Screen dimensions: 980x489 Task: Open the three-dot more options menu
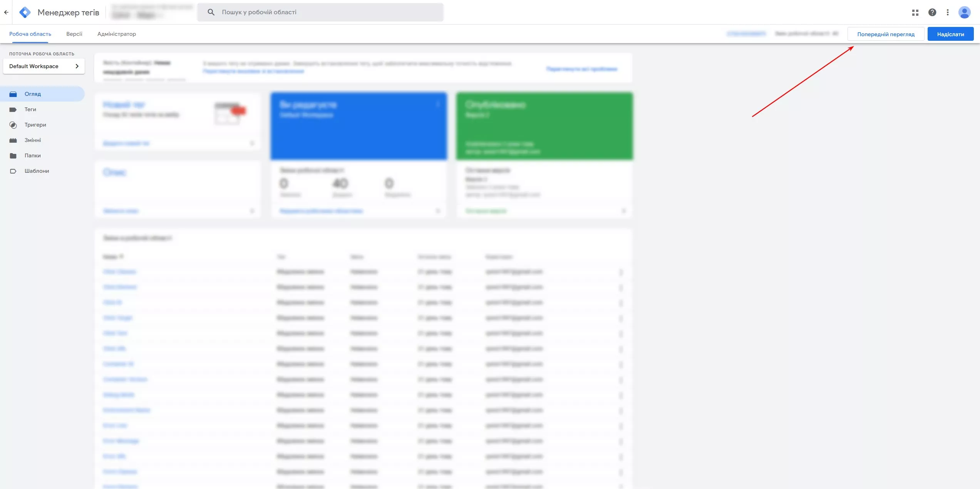(x=948, y=12)
